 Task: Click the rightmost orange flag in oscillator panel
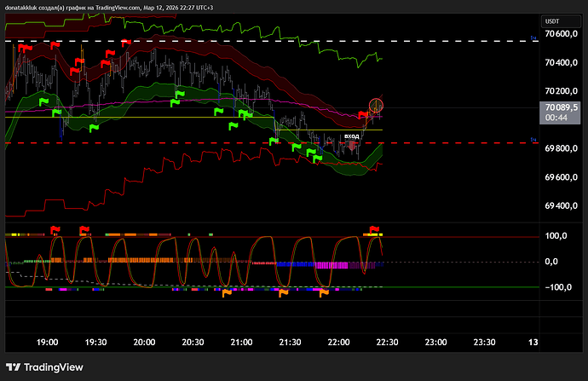point(323,293)
